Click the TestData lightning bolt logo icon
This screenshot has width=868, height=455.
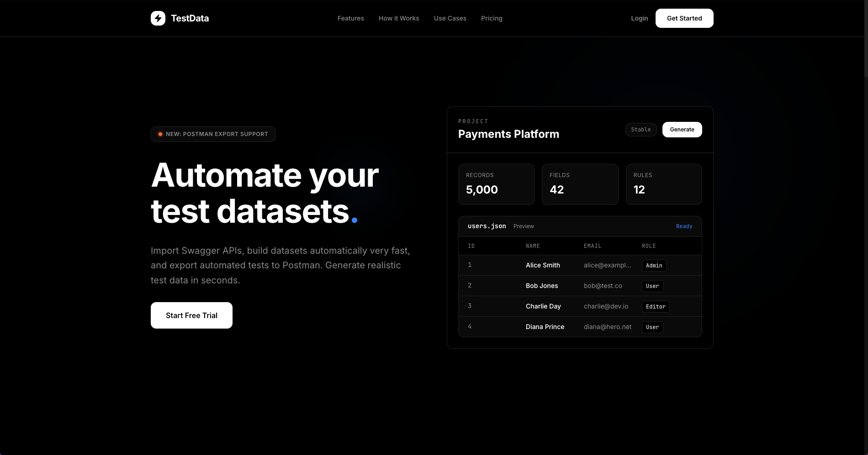[158, 18]
